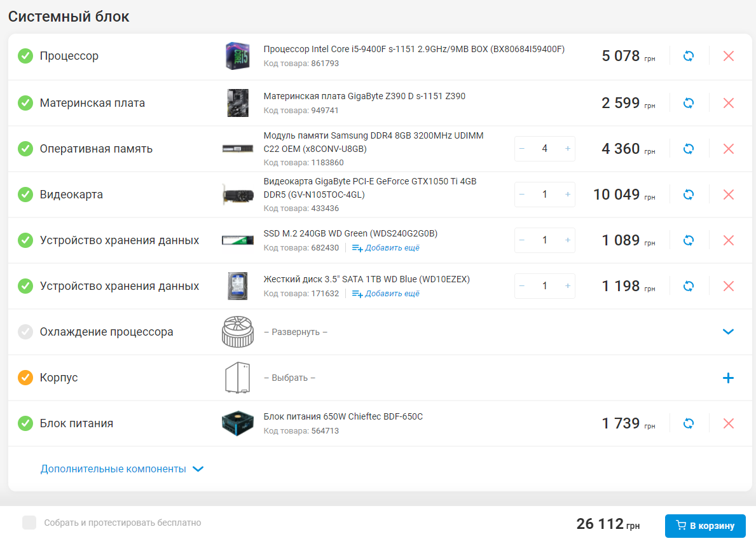Remove the Intel Core i5-9400F processor
This screenshot has width=756, height=541.
[729, 56]
